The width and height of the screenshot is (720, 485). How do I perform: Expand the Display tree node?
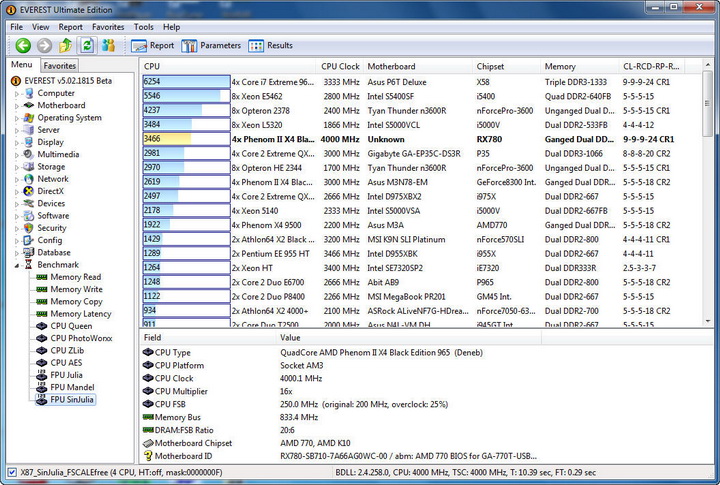pos(17,143)
